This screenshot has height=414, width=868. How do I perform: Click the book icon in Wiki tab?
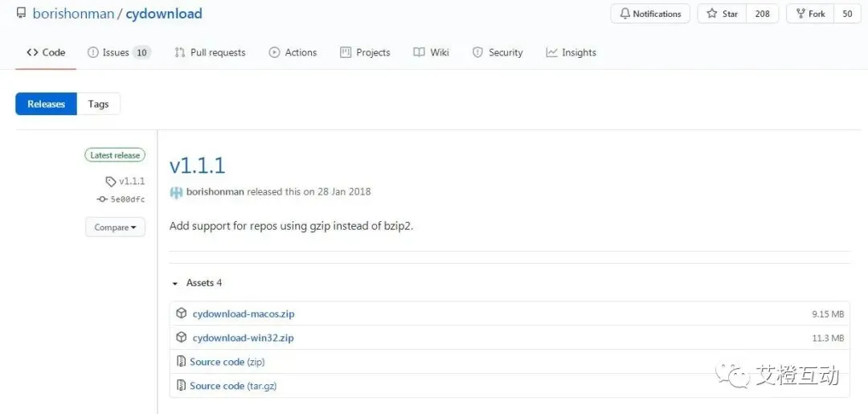point(419,52)
